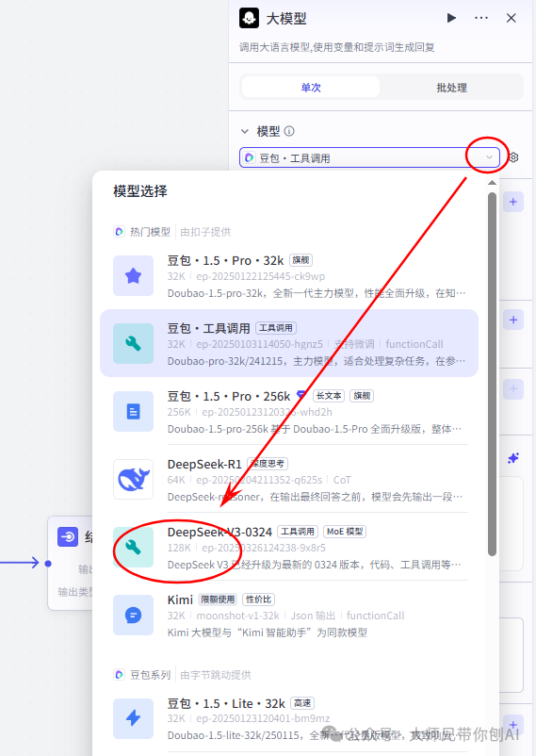Click the scroll-up arrow of model list
This screenshot has width=536, height=756.
(x=492, y=183)
